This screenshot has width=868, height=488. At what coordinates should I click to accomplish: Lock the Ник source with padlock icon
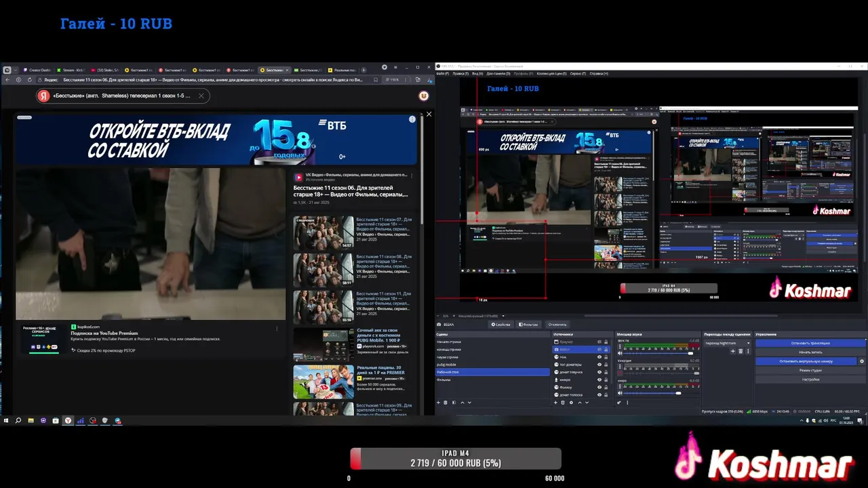[606, 357]
